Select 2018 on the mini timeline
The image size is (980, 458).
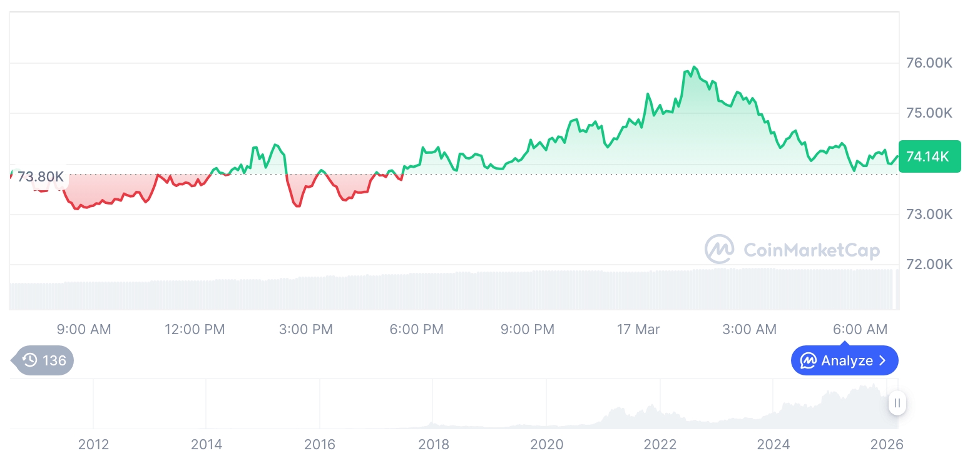434,444
